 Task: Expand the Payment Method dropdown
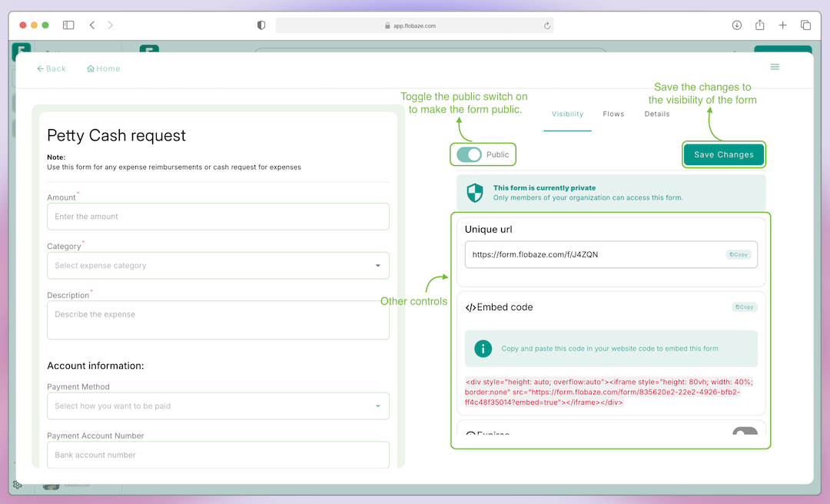218,406
